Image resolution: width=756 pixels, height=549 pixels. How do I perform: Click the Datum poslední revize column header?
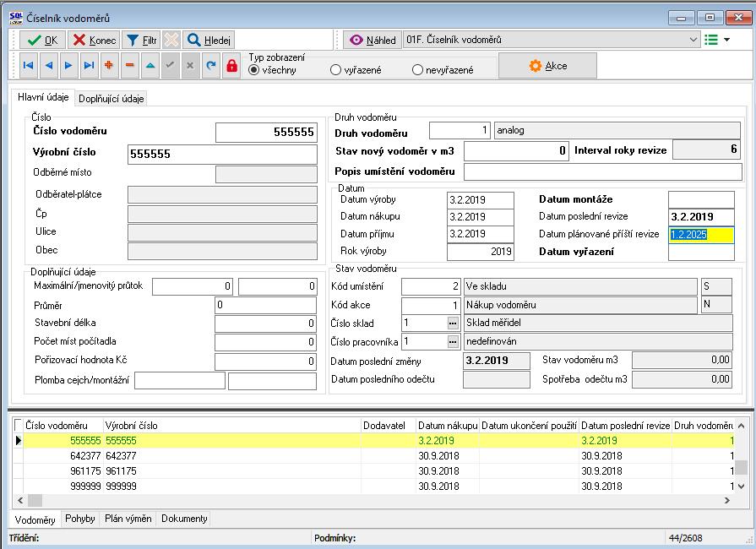[625, 426]
